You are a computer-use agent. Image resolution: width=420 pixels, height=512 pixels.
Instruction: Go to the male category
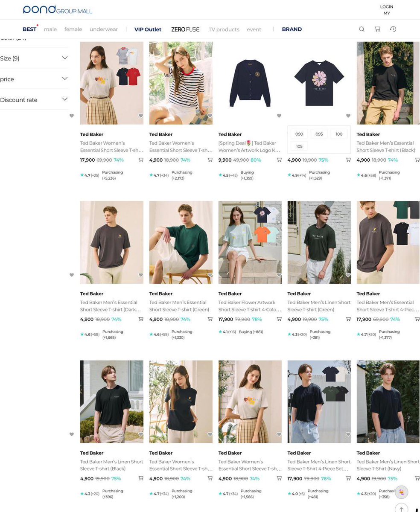tap(50, 29)
